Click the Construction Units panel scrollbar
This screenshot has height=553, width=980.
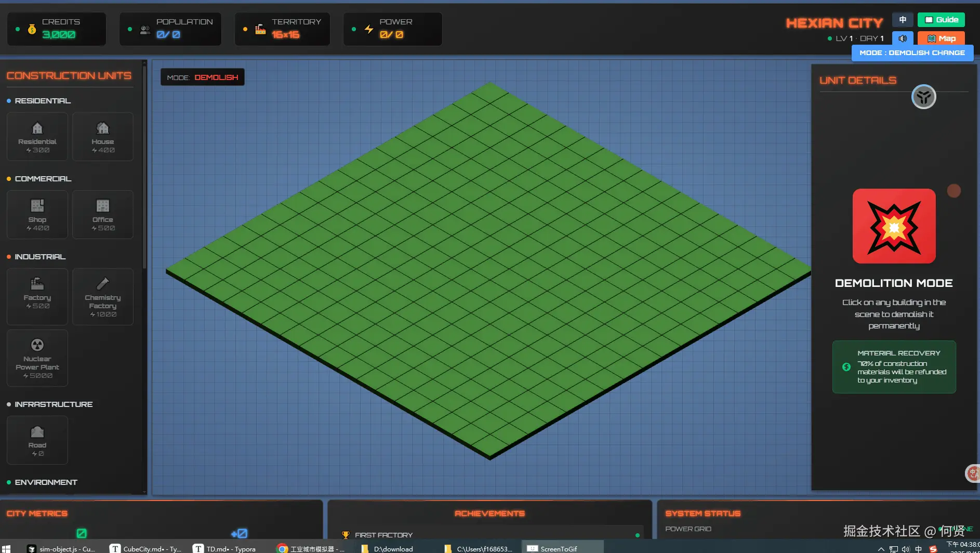144,166
